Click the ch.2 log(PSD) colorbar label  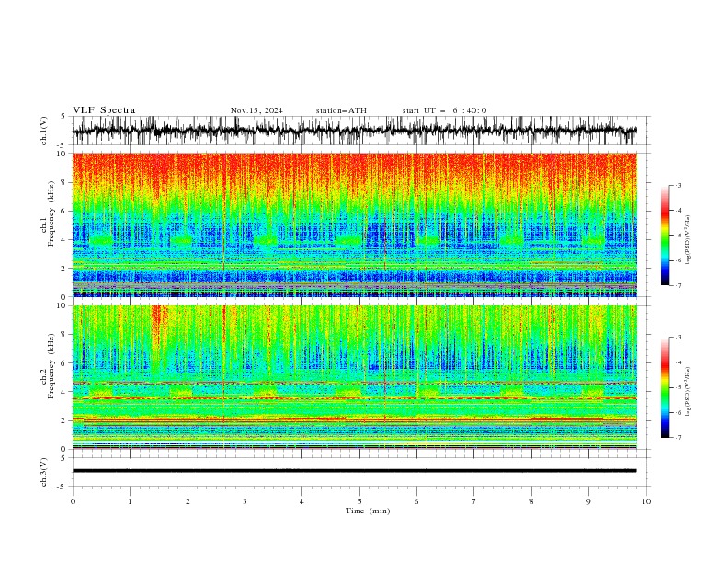[688, 392]
